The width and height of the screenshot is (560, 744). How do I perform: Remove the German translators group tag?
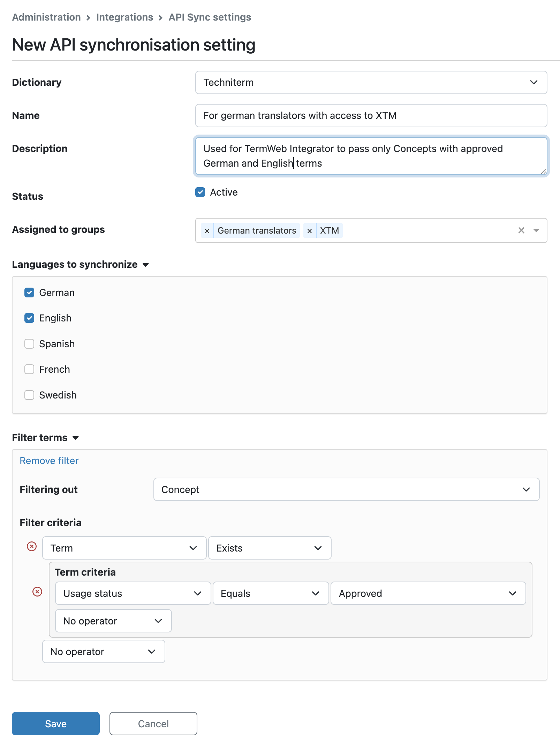(207, 231)
